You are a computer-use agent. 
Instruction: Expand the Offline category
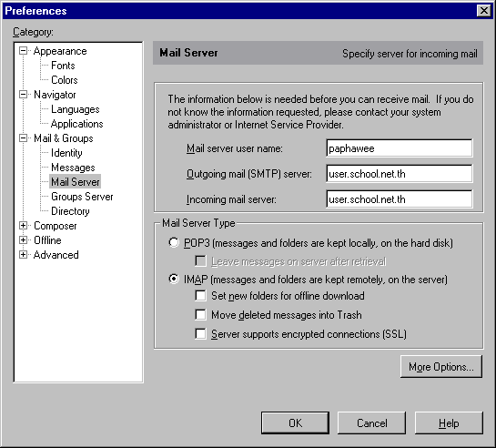tap(23, 240)
